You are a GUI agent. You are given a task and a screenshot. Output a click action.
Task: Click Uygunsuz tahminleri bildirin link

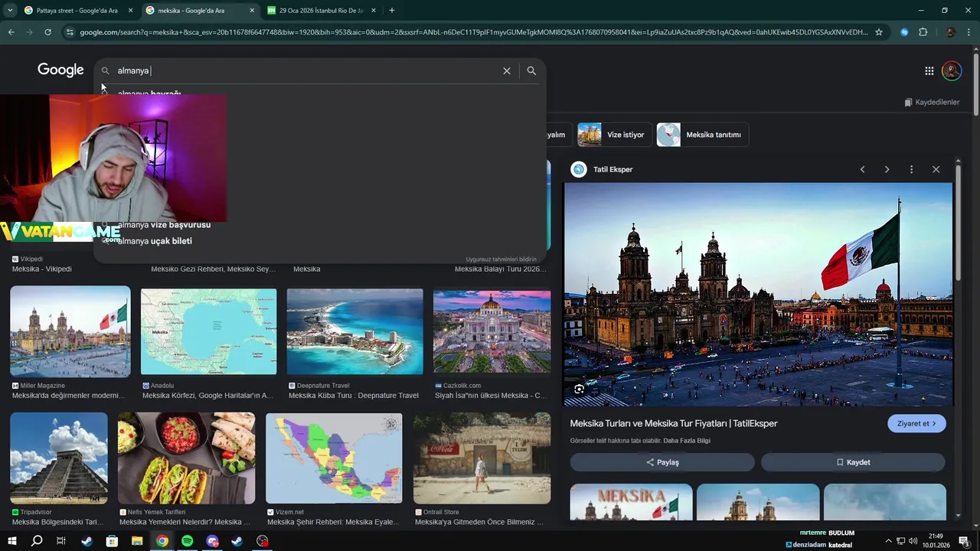point(501,259)
